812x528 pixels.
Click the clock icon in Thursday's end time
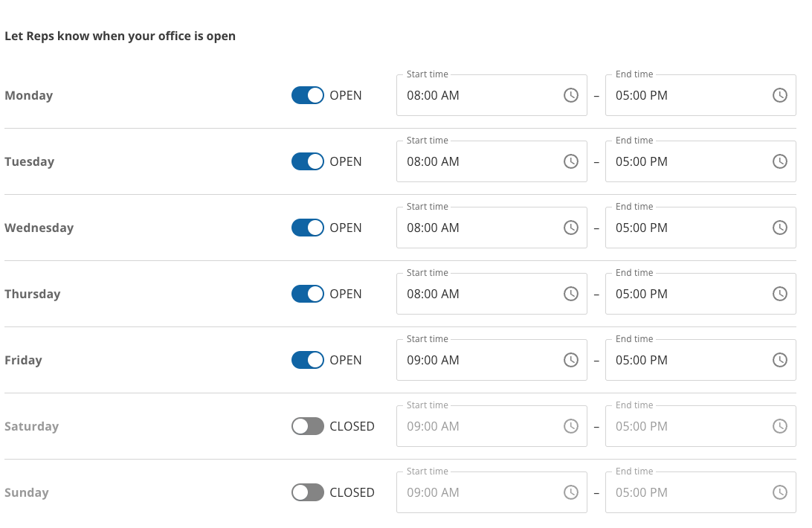779,294
